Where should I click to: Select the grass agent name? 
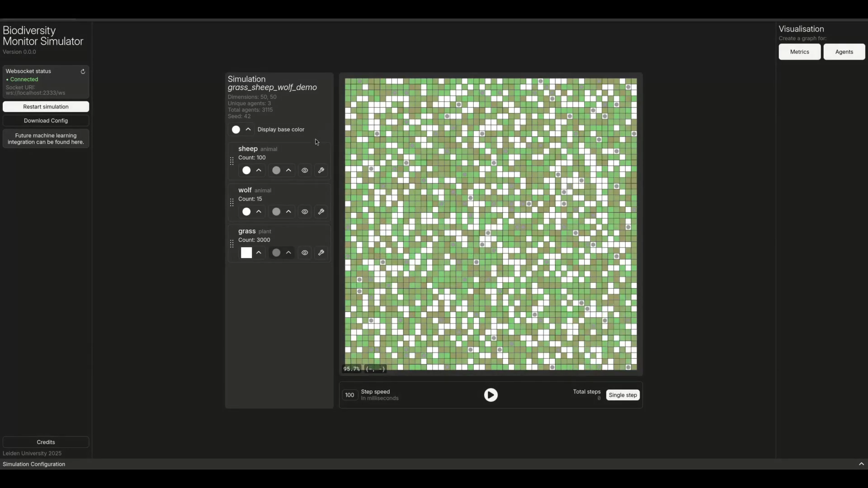(x=247, y=231)
